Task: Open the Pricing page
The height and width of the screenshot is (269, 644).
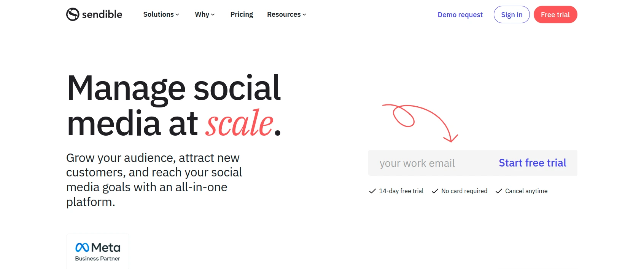Action: (x=242, y=14)
